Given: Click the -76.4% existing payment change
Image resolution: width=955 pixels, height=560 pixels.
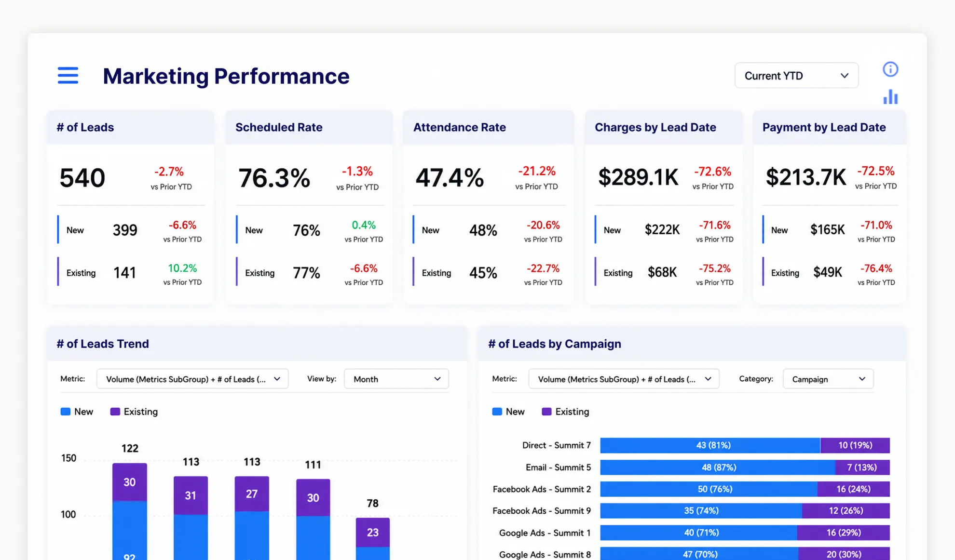Looking at the screenshot, I should tap(876, 268).
